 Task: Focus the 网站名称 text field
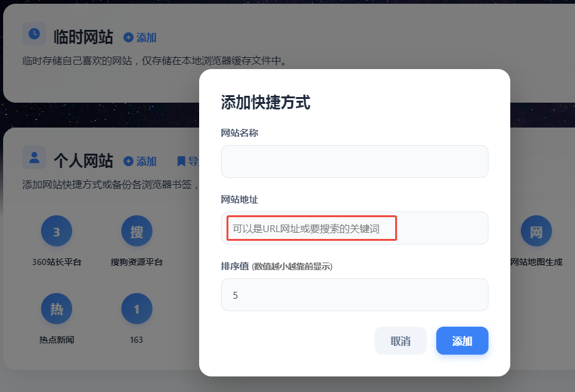pos(354,162)
